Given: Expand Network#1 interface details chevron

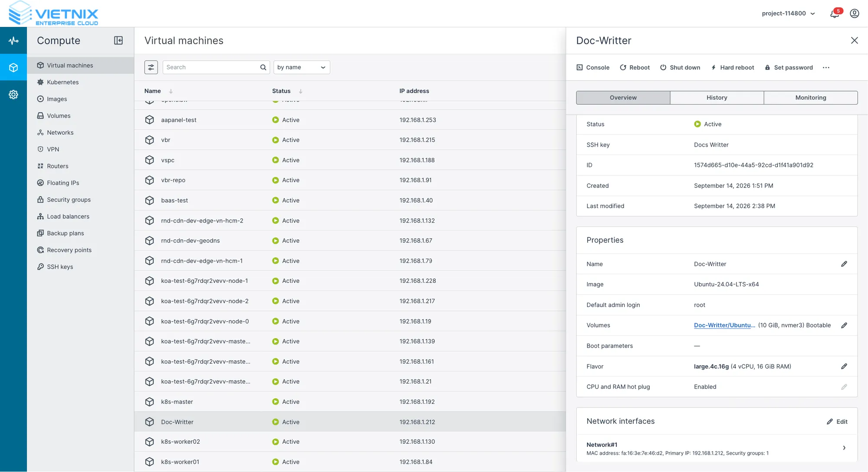Looking at the screenshot, I should 844,448.
